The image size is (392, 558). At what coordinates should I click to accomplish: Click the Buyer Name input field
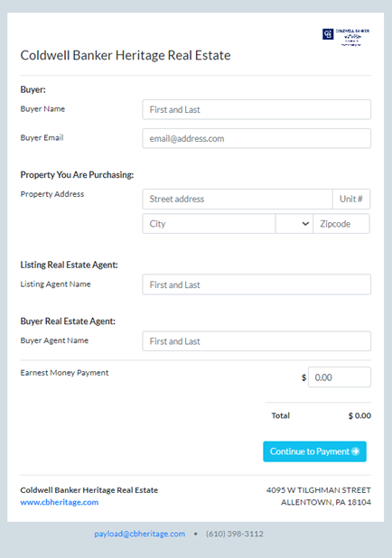[257, 109]
